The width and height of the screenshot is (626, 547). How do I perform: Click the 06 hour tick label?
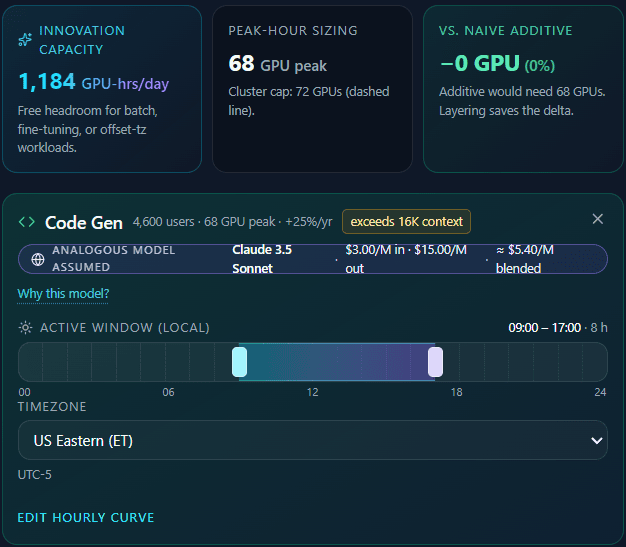point(168,392)
